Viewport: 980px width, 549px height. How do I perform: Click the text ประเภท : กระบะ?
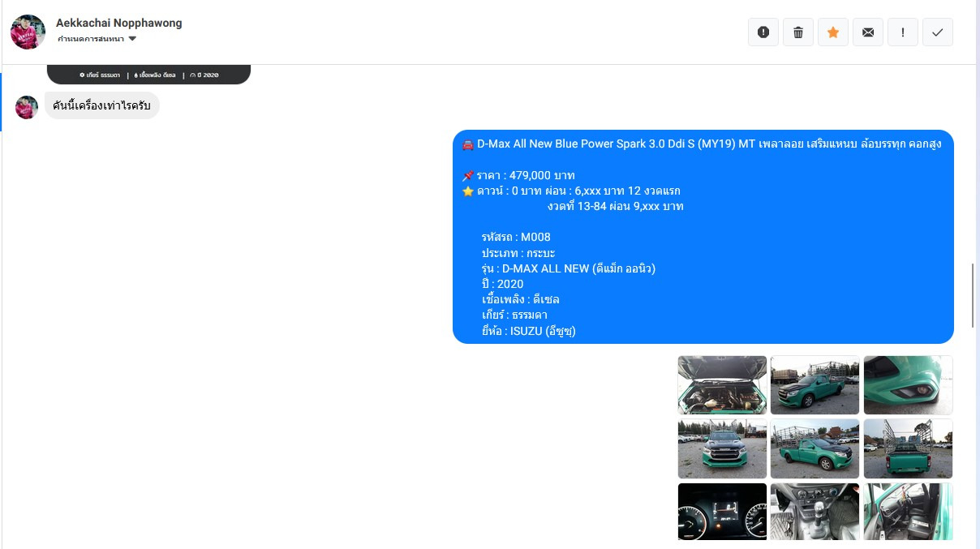point(518,253)
